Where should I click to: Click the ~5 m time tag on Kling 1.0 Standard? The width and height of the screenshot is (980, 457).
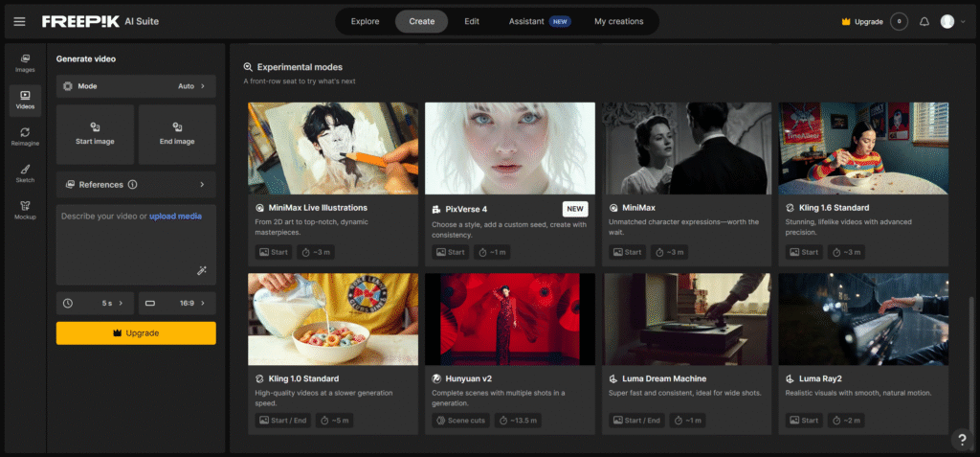tap(334, 420)
